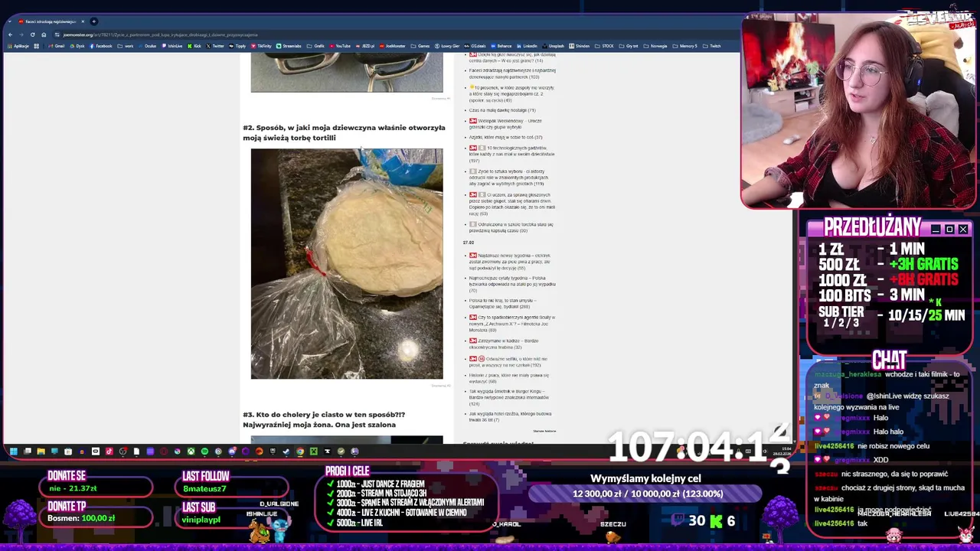Viewport: 980px width, 551px height.
Task: Go back in browser
Action: [10, 34]
